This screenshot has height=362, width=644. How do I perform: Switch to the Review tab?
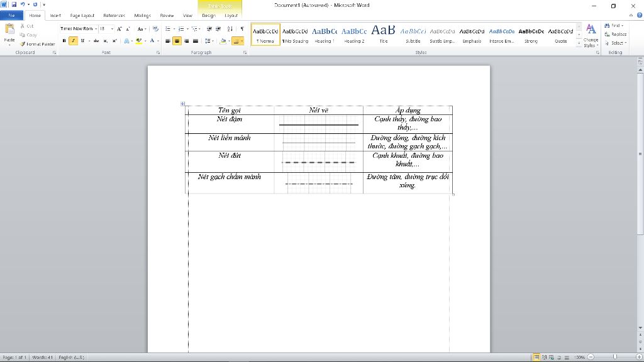(x=167, y=16)
